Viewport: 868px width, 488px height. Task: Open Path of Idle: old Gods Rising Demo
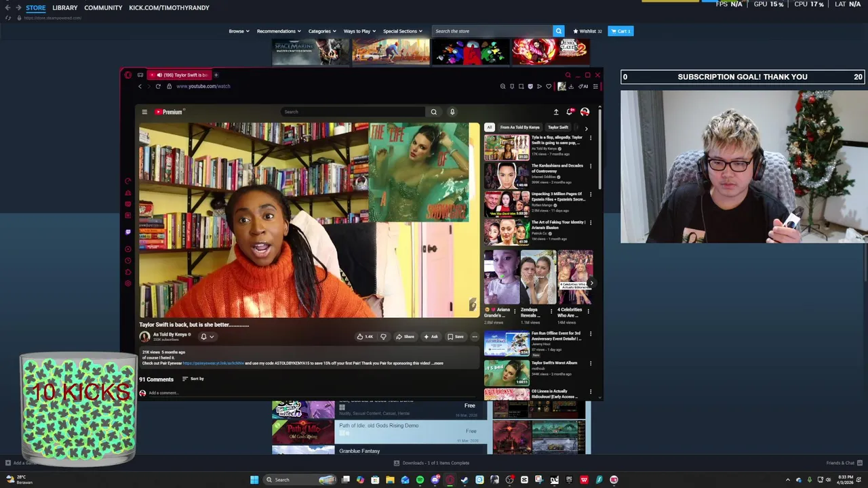pos(379,431)
